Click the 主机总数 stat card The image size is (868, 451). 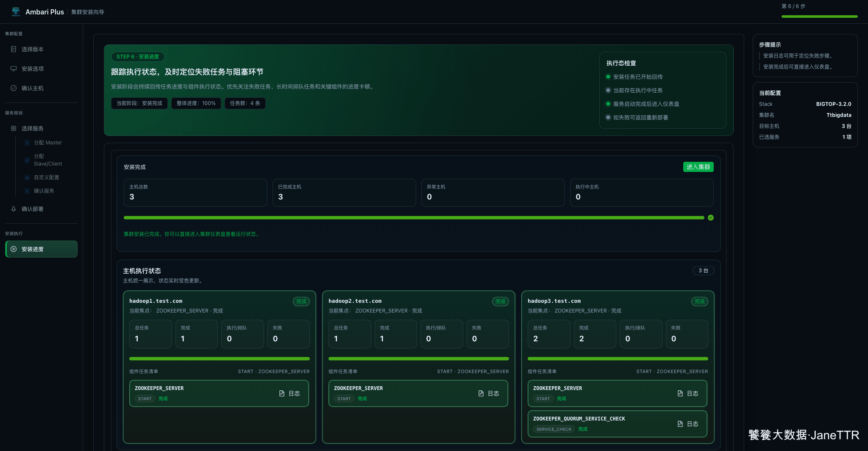195,193
